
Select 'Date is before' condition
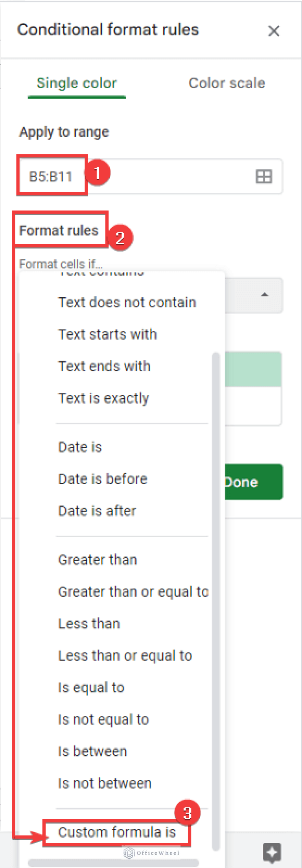tap(102, 479)
